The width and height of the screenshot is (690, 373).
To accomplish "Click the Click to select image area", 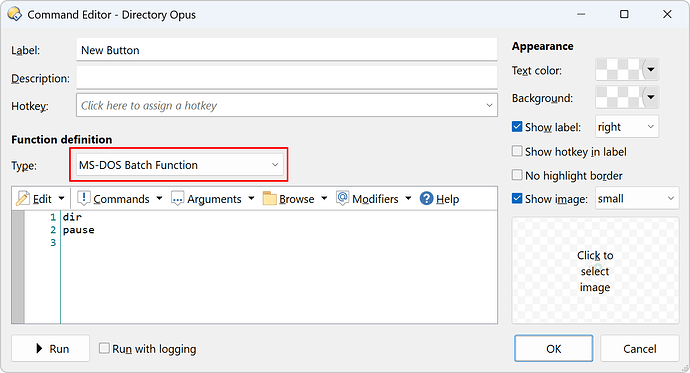I will coord(595,271).
